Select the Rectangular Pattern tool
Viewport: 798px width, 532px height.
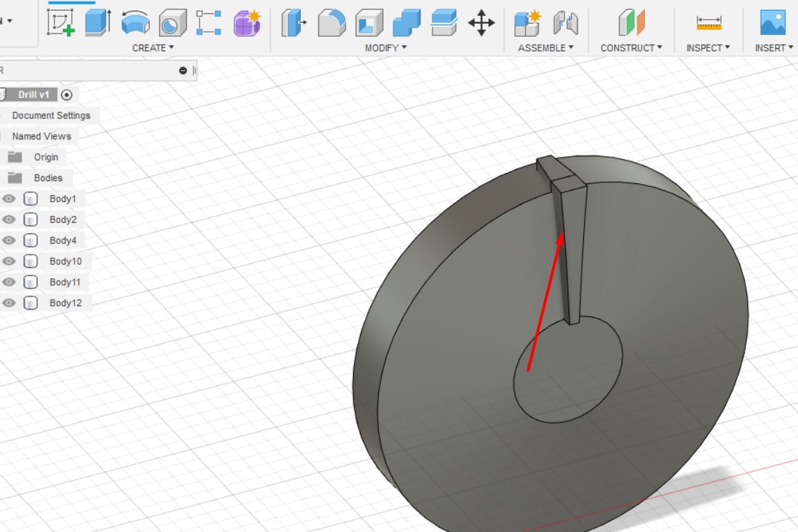tap(209, 23)
